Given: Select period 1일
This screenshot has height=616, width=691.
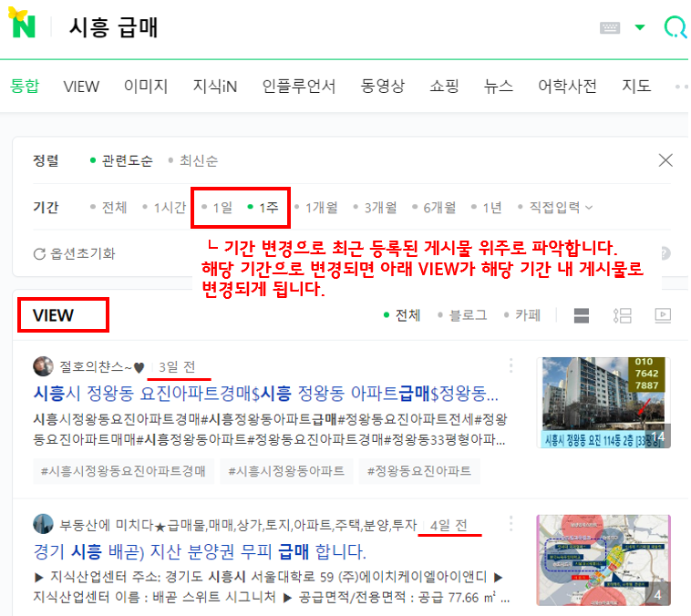Looking at the screenshot, I should [217, 207].
